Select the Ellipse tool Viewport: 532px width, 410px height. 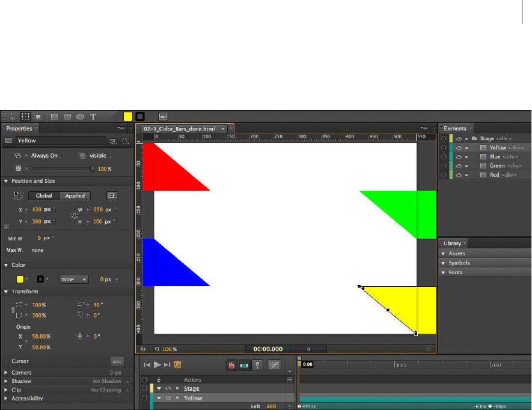[x=80, y=117]
